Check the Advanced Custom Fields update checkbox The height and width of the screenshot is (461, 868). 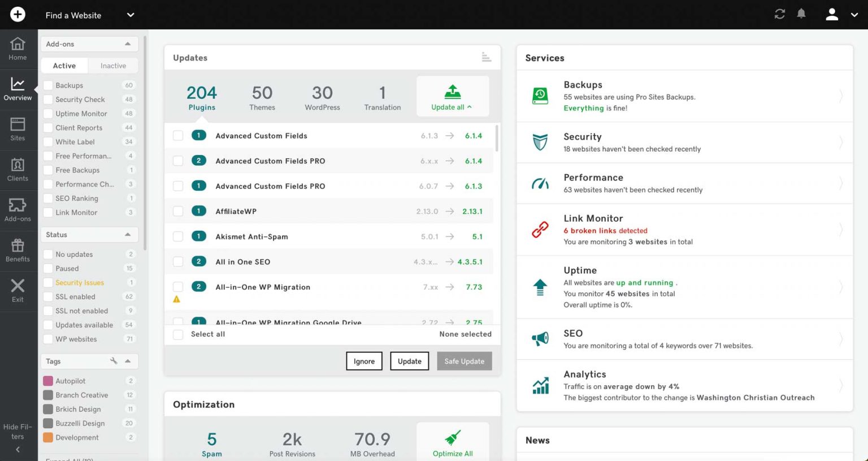[178, 136]
